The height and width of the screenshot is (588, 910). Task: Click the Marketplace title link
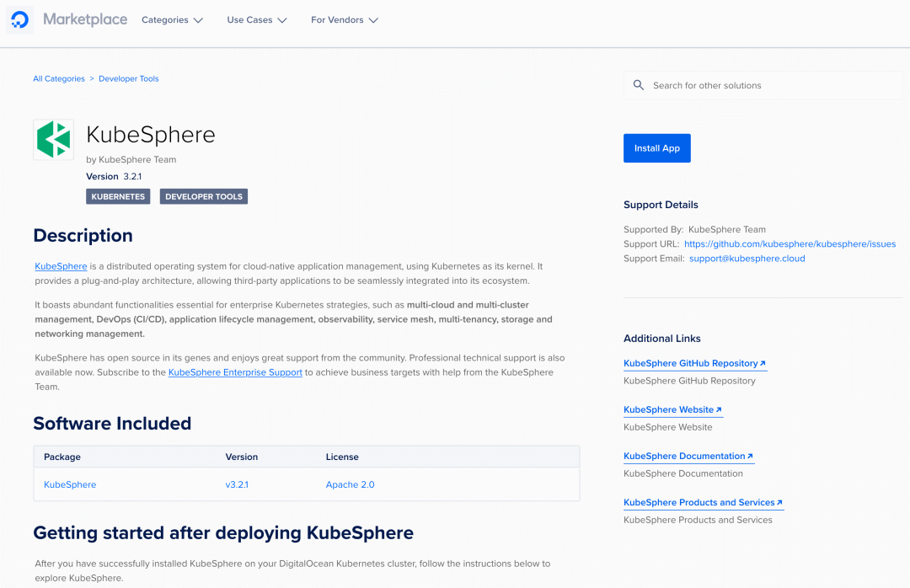85,19
